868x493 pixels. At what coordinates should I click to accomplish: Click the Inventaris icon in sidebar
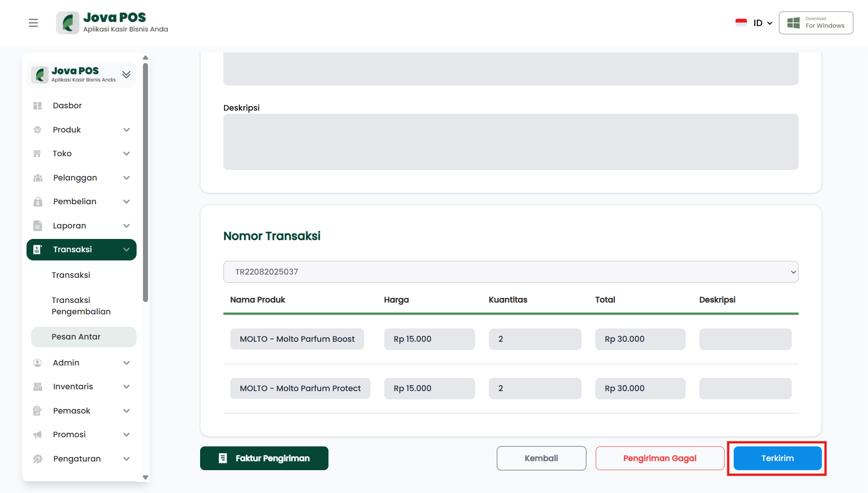(37, 387)
